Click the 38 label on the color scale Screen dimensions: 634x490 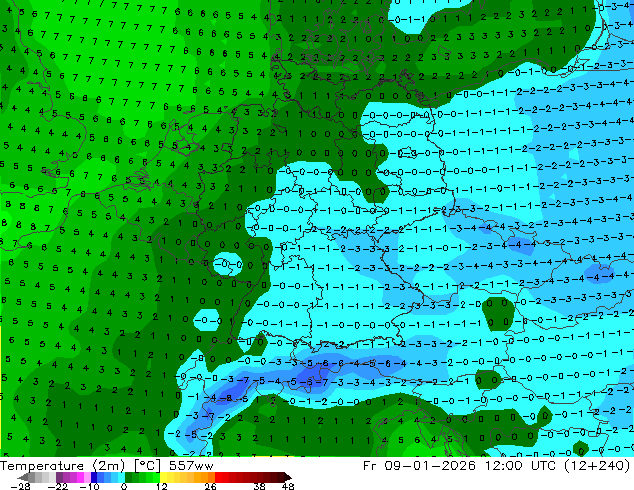coord(259,486)
